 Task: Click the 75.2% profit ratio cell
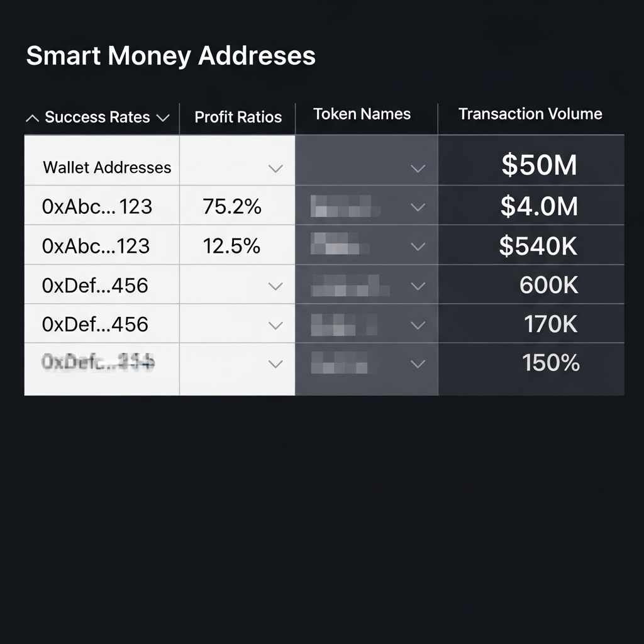(232, 206)
